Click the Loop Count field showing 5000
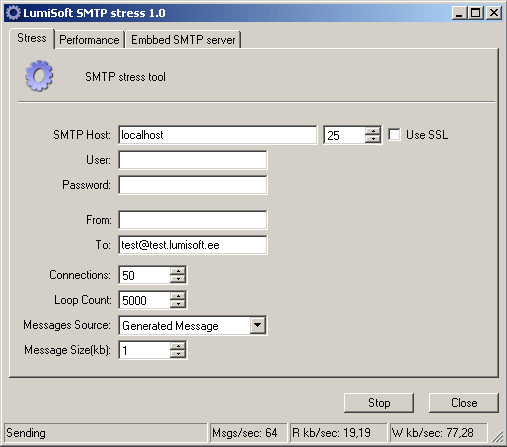The height and width of the screenshot is (447, 507). pos(144,300)
